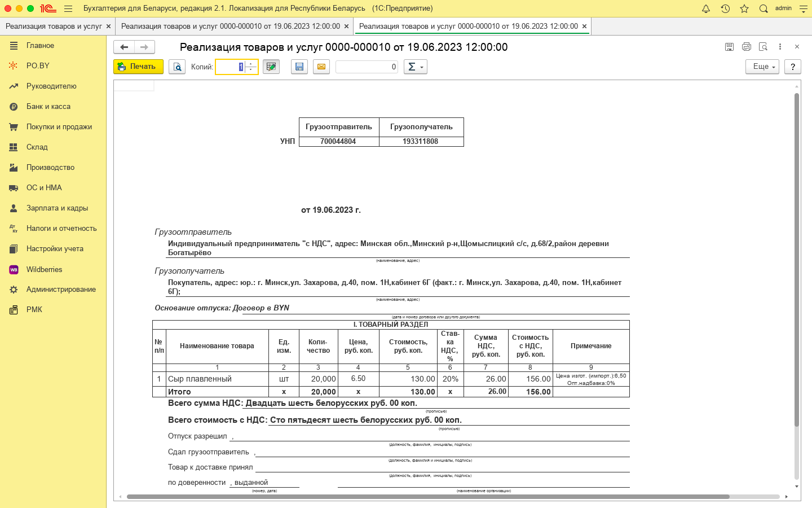
Task: Click the printer icon at top right
Action: pos(747,47)
